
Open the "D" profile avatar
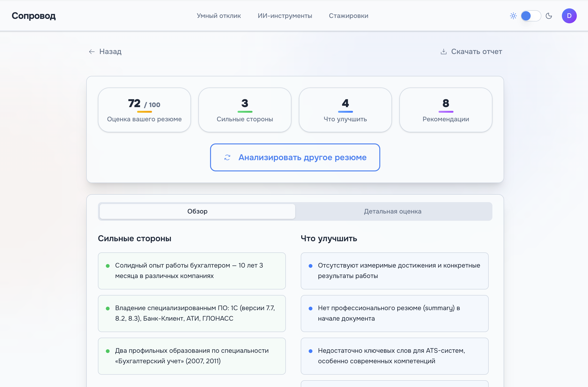click(569, 16)
